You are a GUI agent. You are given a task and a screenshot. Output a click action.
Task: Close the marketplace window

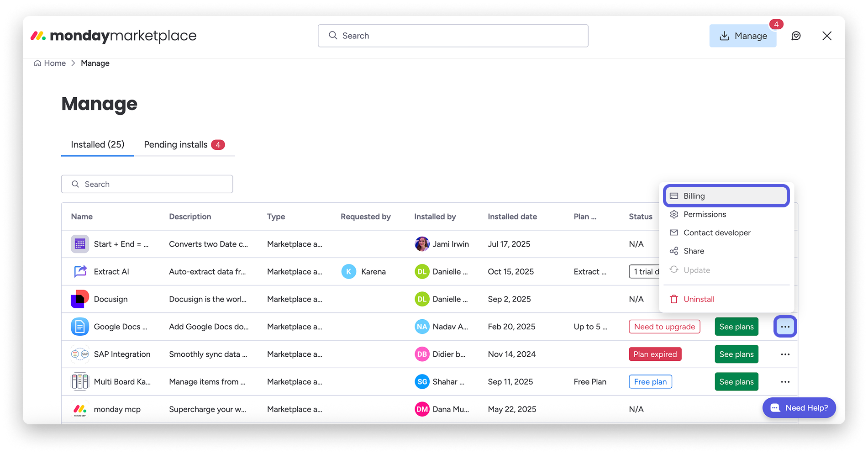[827, 36]
